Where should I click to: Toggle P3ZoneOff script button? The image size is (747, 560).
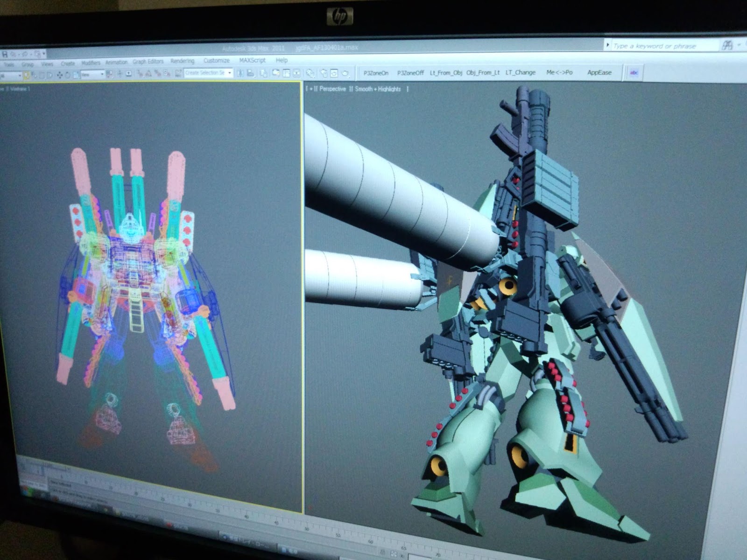pyautogui.click(x=410, y=73)
